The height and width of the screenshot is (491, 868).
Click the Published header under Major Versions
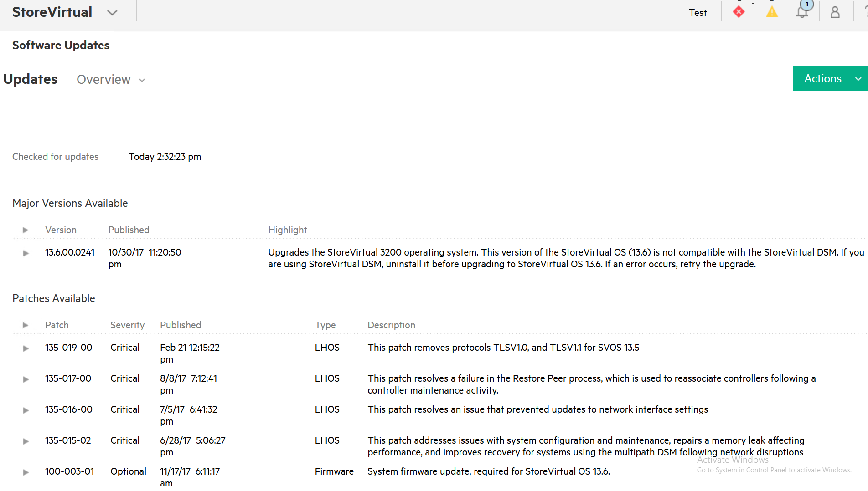(129, 230)
